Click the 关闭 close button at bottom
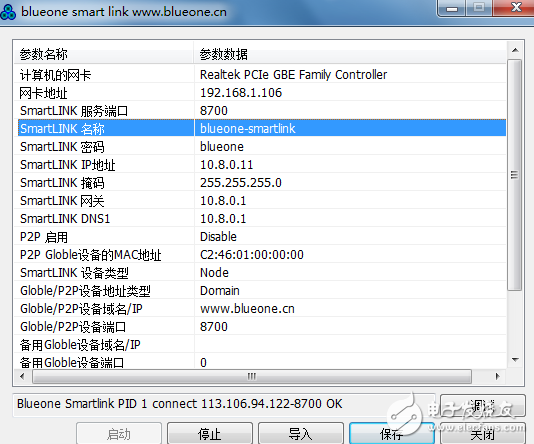 point(483,434)
